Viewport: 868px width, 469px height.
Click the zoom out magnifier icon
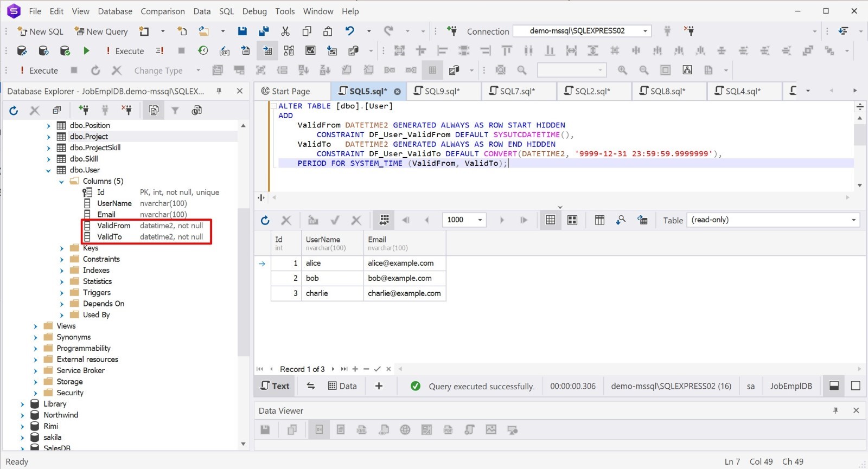click(x=644, y=70)
